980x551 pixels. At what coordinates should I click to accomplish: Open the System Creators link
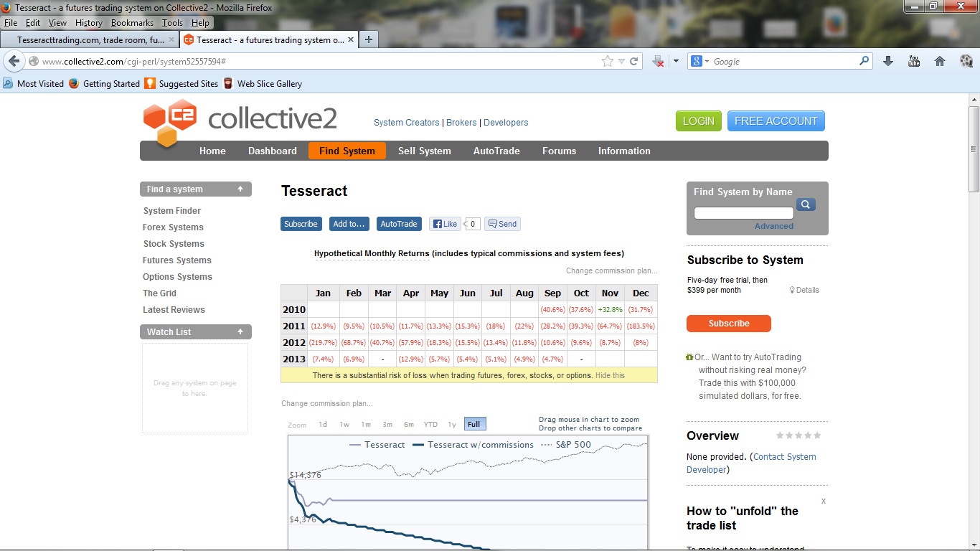(x=406, y=123)
